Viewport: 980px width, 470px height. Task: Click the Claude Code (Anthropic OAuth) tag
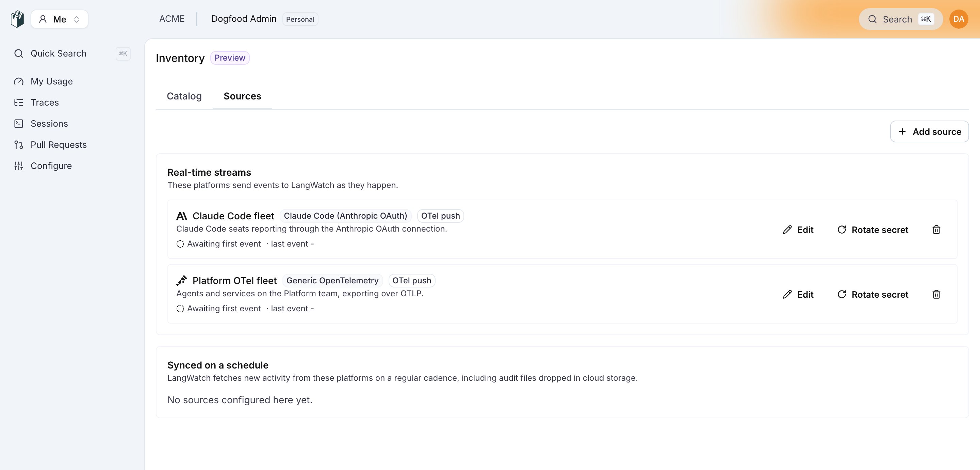click(x=345, y=216)
